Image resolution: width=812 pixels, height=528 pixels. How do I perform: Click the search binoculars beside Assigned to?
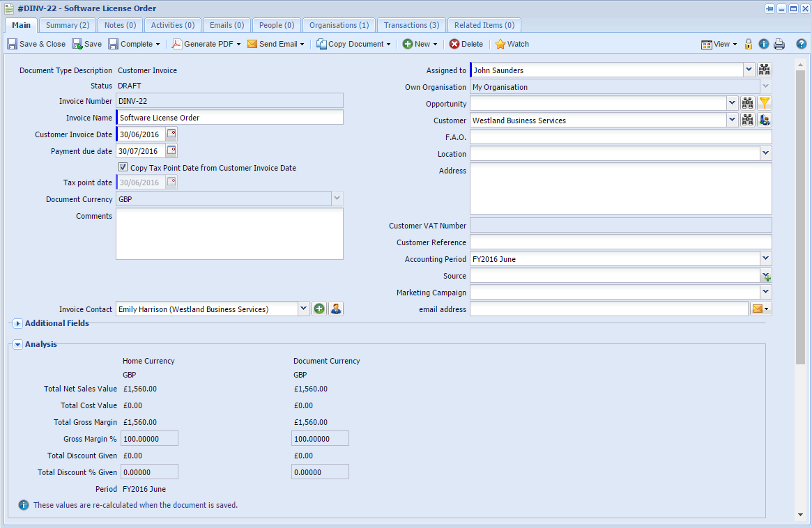tap(765, 70)
